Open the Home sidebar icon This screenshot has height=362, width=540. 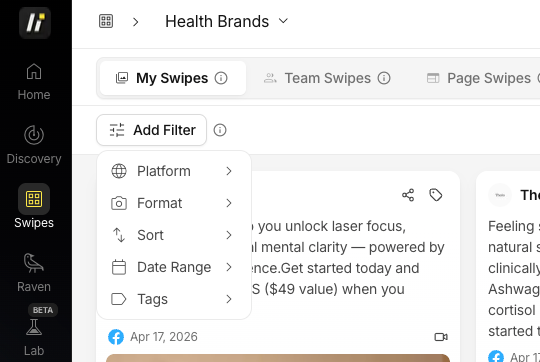pos(34,72)
